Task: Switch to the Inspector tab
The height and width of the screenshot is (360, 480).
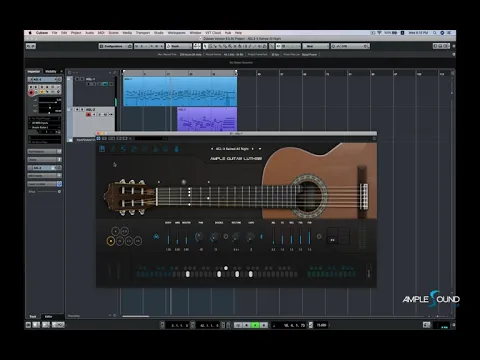Action: point(34,71)
